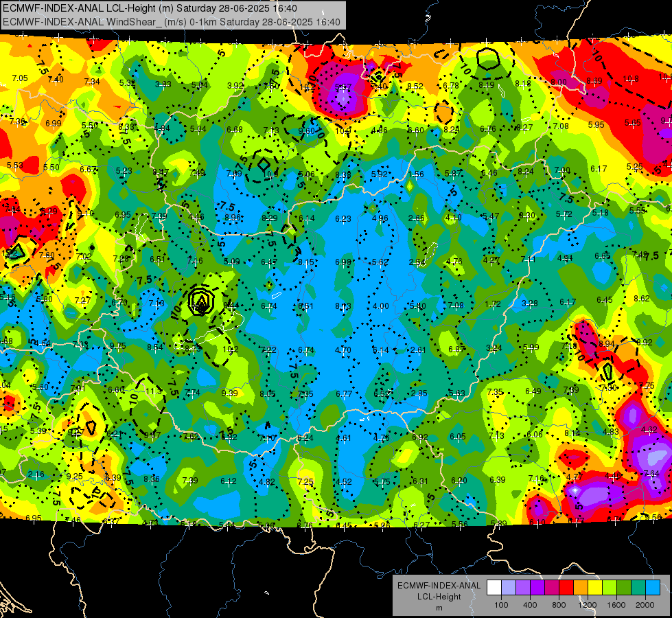Image resolution: width=672 pixels, height=618 pixels.
Task: Click the wind shear value 2.61
Action: coord(418,350)
